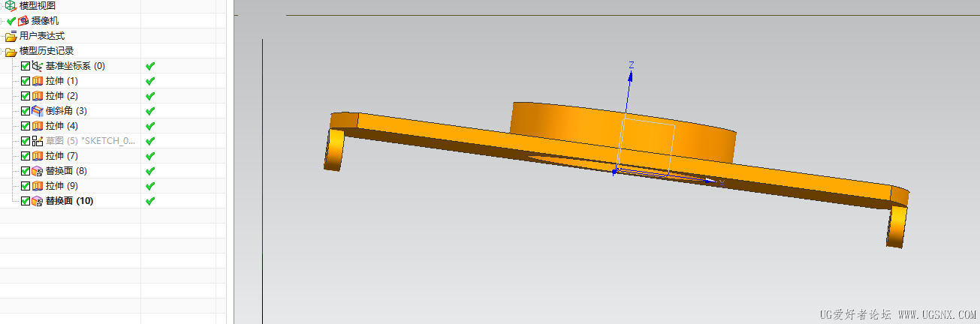
Task: Select the 模型视图 tree entry
Action: 38,6
